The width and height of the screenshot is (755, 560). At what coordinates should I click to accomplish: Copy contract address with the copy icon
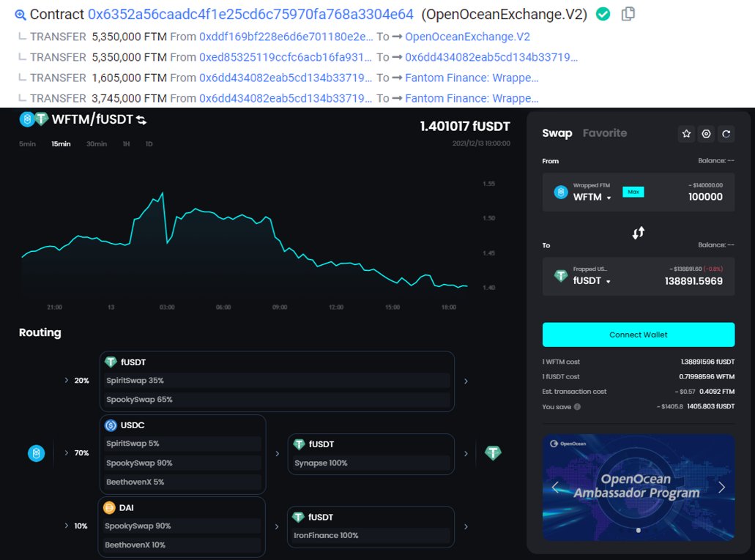coord(628,14)
